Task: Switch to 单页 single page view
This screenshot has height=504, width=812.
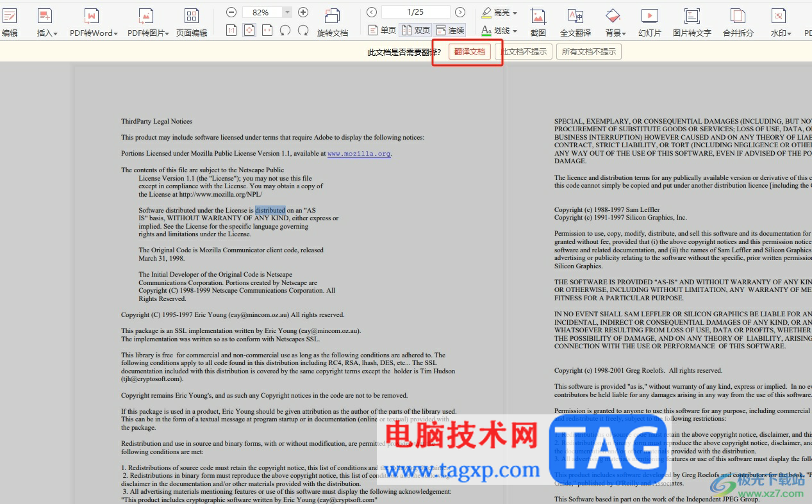Action: pos(383,30)
